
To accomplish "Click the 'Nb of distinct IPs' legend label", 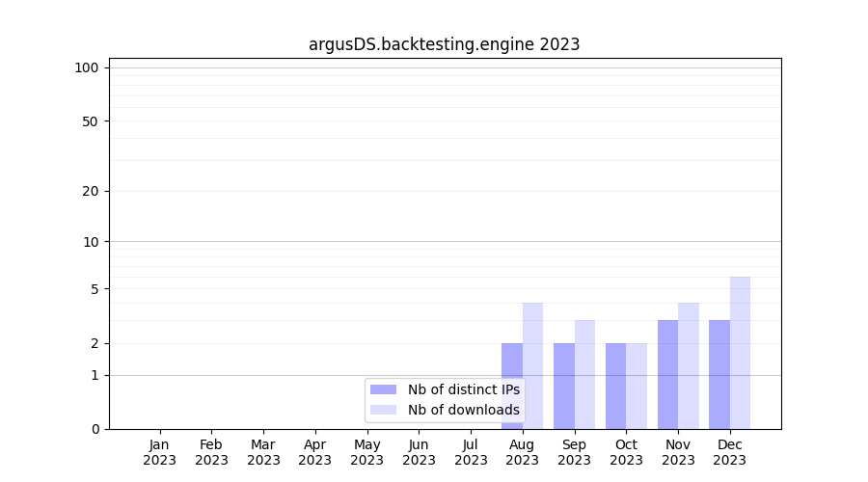I will pos(463,389).
